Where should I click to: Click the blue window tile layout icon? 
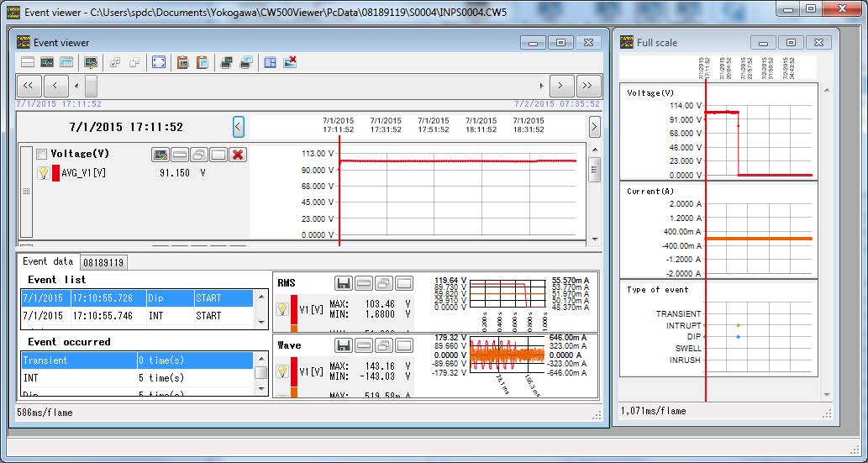(270, 62)
